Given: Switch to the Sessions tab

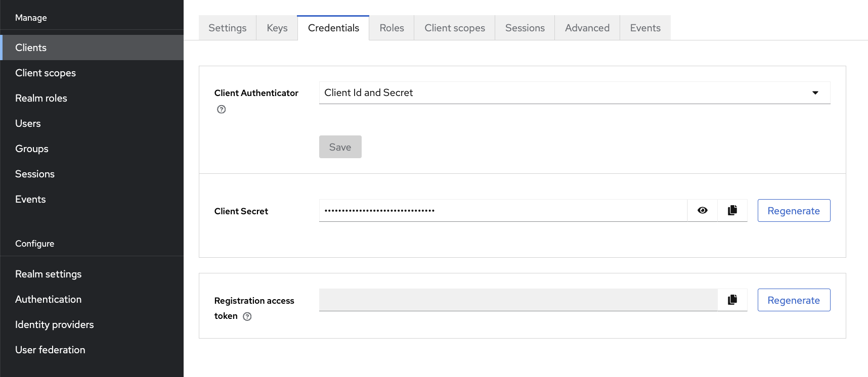Looking at the screenshot, I should pos(525,28).
